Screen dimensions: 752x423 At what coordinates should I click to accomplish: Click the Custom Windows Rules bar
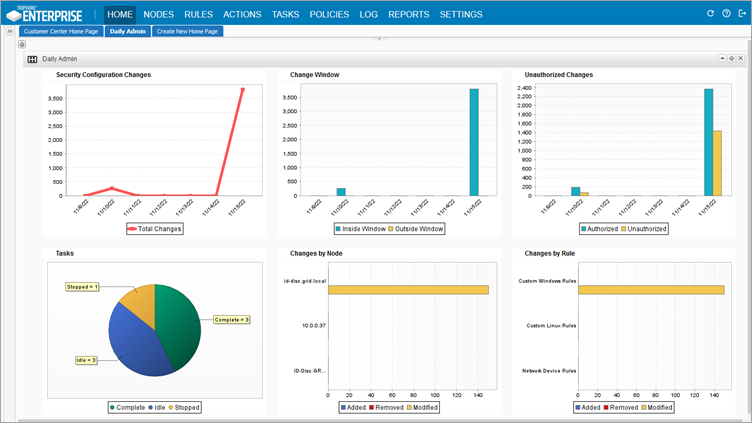tap(650, 290)
